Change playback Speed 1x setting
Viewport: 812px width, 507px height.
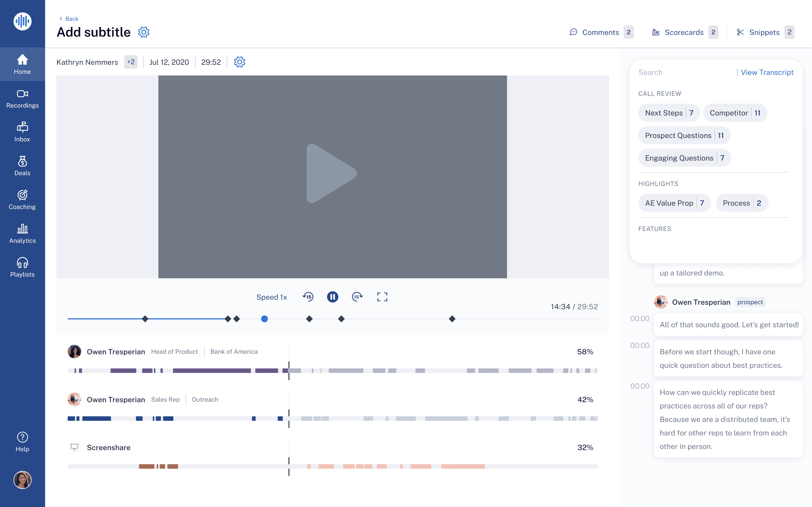(x=272, y=297)
